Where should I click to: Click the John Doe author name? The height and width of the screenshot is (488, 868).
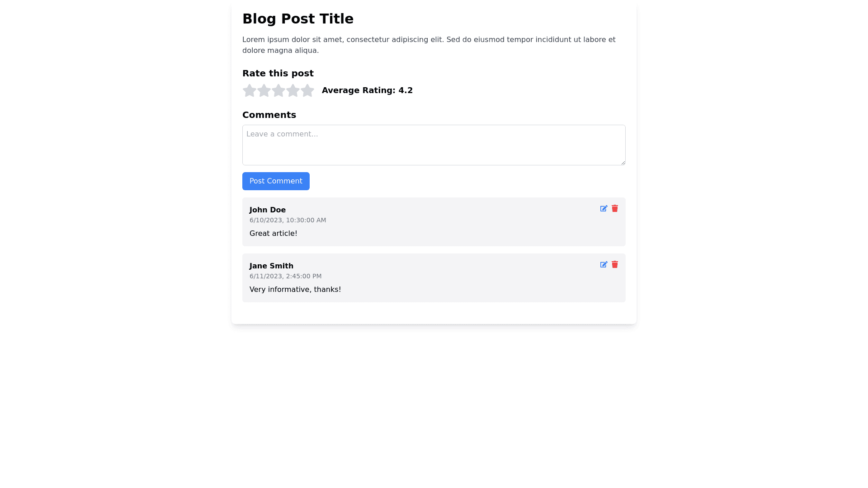(x=267, y=210)
